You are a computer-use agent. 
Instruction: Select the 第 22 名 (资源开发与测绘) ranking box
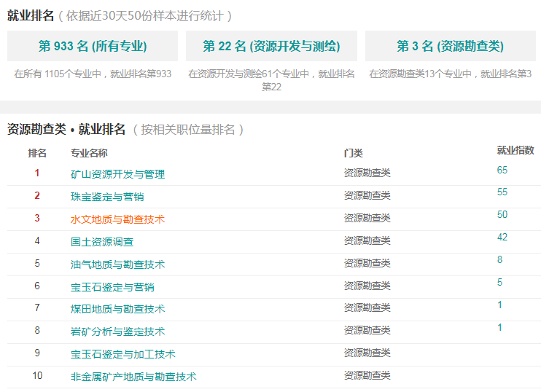271,46
